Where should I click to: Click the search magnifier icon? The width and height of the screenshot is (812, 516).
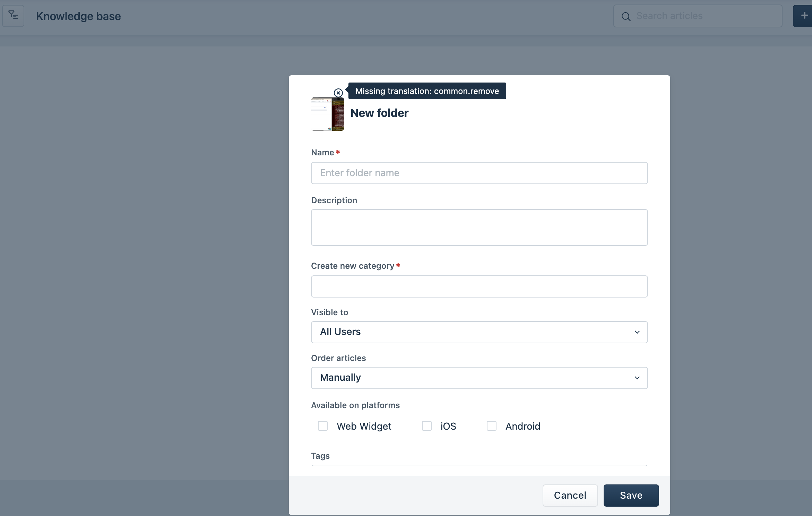(626, 16)
